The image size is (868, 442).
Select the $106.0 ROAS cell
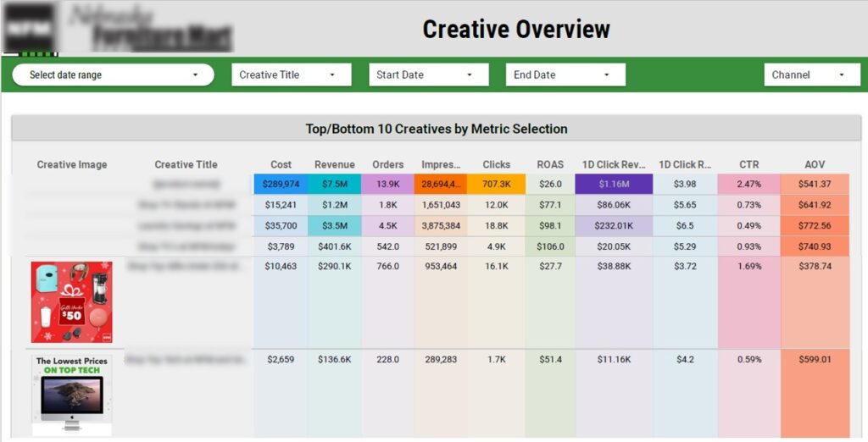coord(549,246)
